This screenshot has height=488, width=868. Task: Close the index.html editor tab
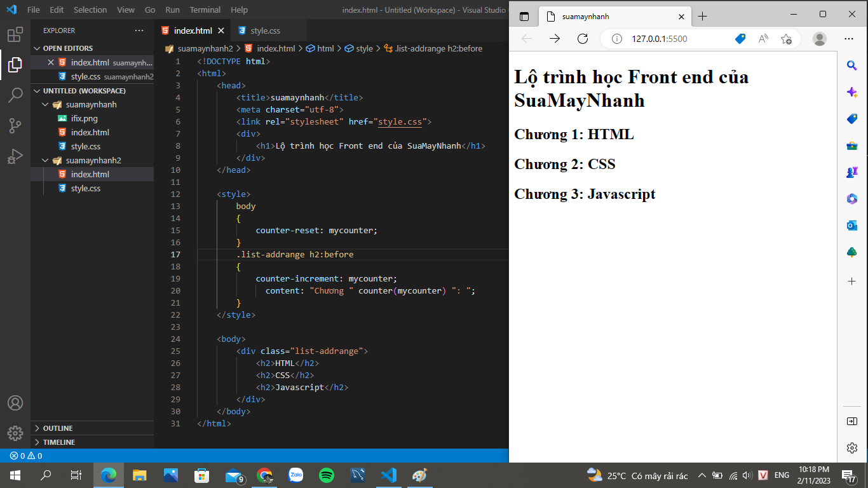221,30
